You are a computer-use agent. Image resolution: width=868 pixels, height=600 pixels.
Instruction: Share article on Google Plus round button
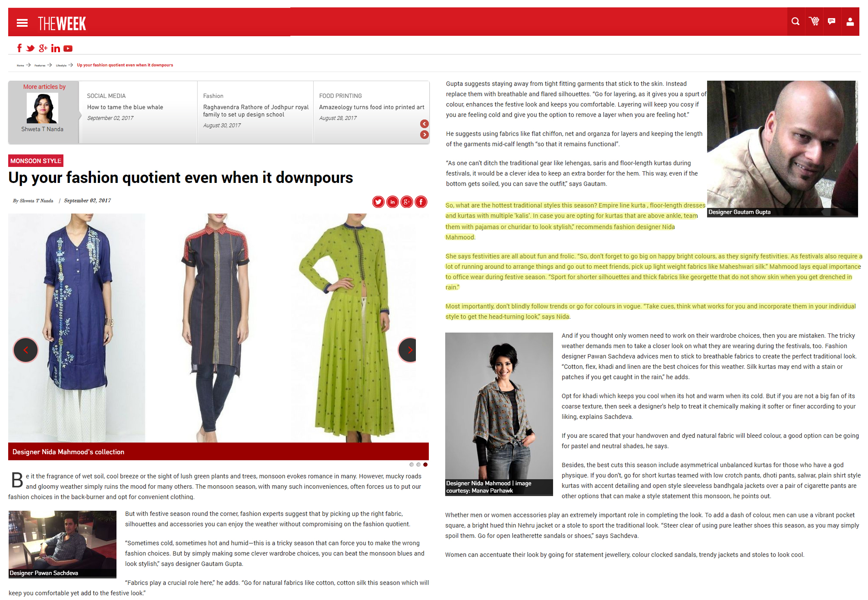pyautogui.click(x=407, y=202)
